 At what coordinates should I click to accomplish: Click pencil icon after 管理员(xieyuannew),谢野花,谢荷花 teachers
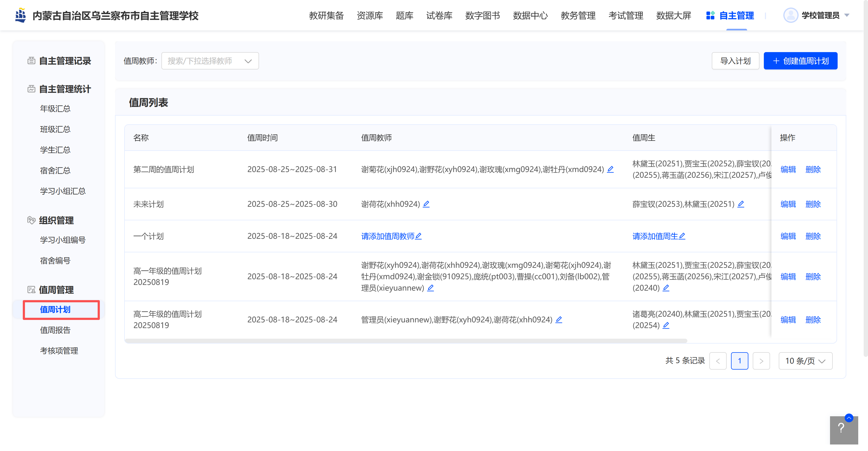(559, 320)
